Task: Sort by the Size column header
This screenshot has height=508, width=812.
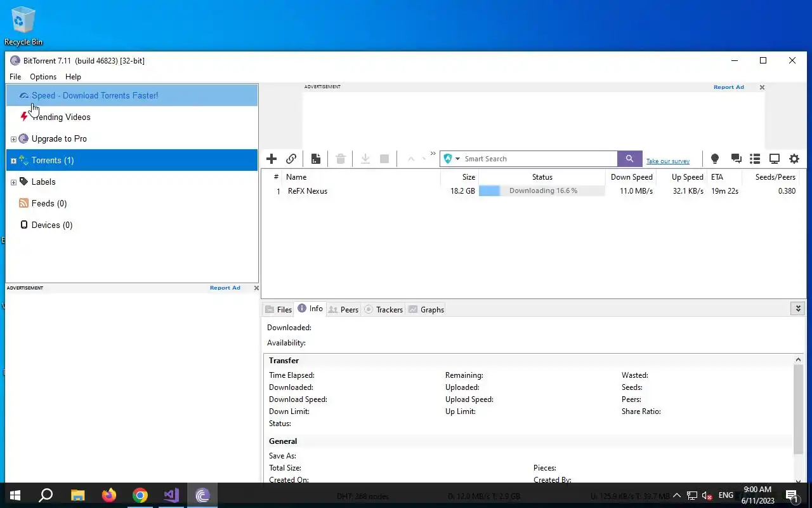Action: [459, 177]
